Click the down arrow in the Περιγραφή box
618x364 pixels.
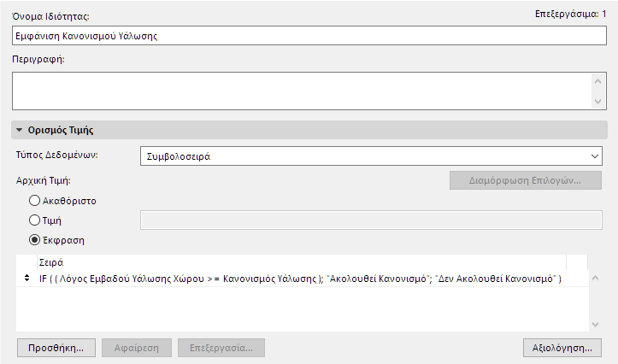pyautogui.click(x=597, y=102)
